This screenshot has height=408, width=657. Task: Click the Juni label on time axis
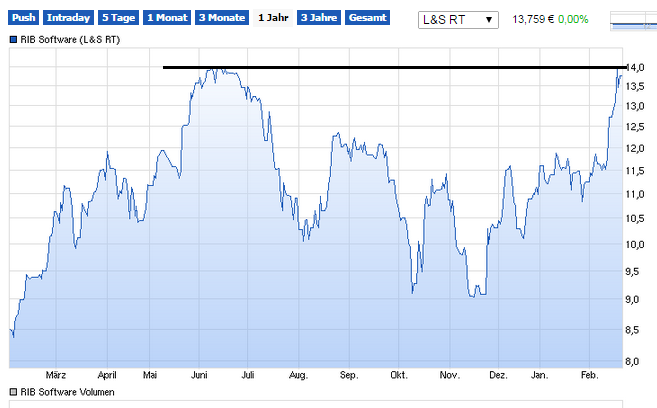pyautogui.click(x=198, y=375)
